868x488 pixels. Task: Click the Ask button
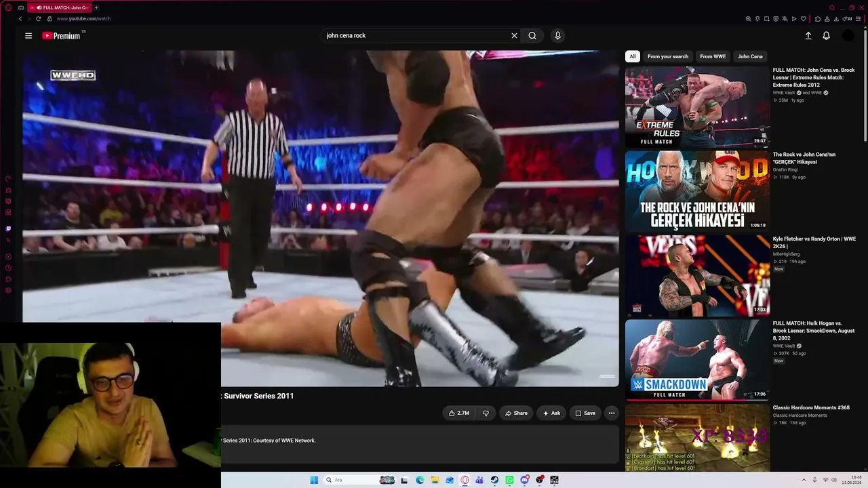pyautogui.click(x=551, y=413)
